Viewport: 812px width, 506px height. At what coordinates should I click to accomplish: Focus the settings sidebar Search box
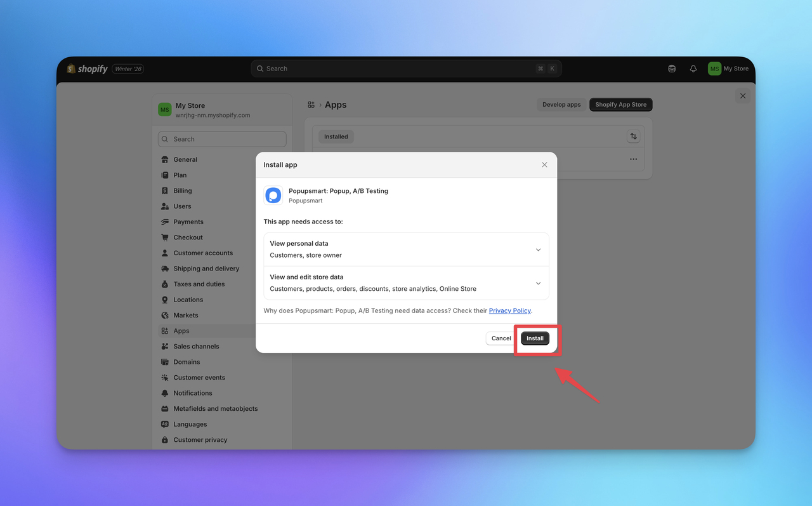[222, 139]
